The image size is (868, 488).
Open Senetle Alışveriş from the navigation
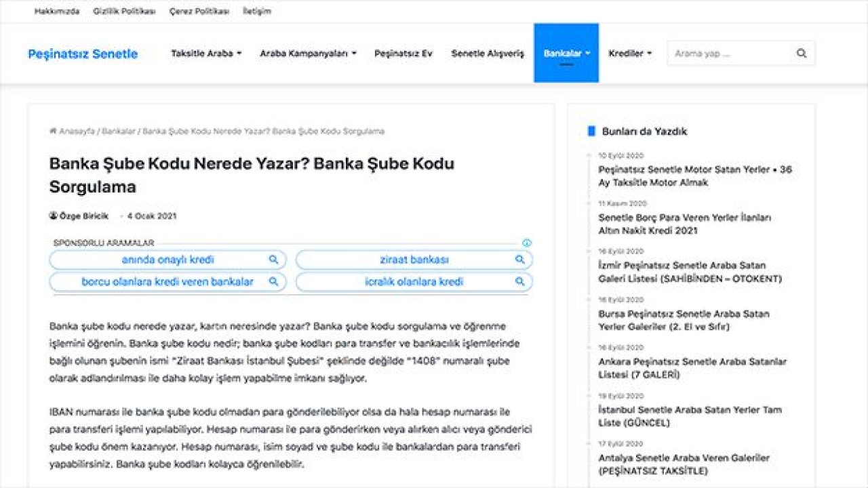coord(487,53)
